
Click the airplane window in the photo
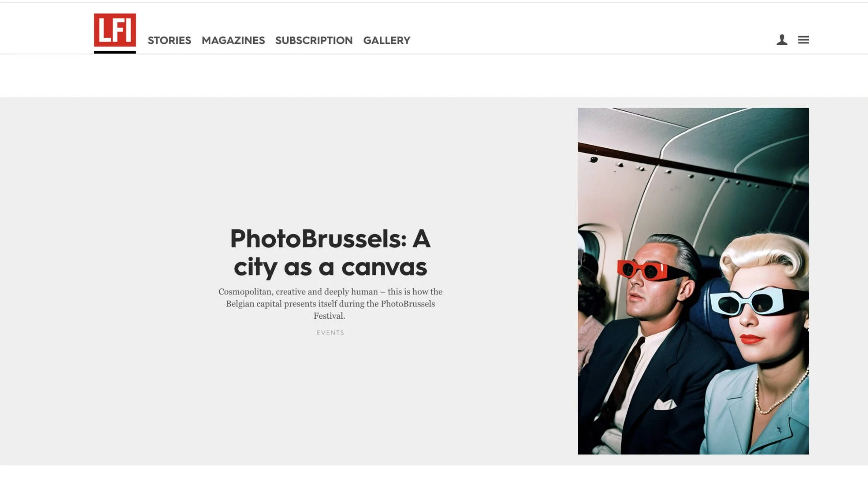(x=588, y=253)
